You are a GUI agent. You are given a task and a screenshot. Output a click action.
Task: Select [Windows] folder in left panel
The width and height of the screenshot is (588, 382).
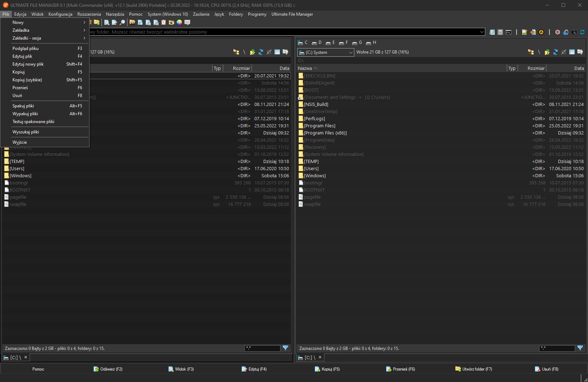coord(147,175)
